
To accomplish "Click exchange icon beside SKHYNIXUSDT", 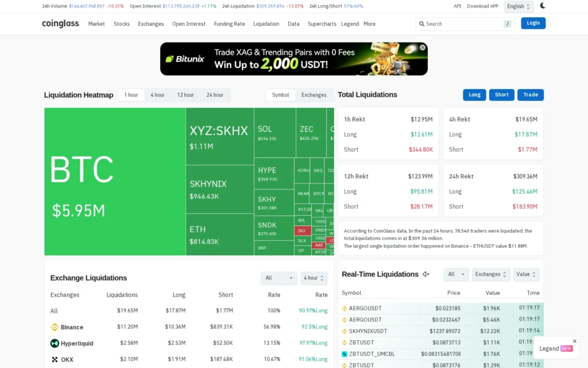I will [345, 331].
